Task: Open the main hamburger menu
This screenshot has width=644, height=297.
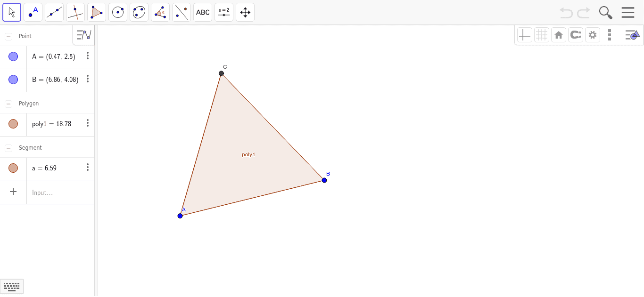Action: (628, 13)
